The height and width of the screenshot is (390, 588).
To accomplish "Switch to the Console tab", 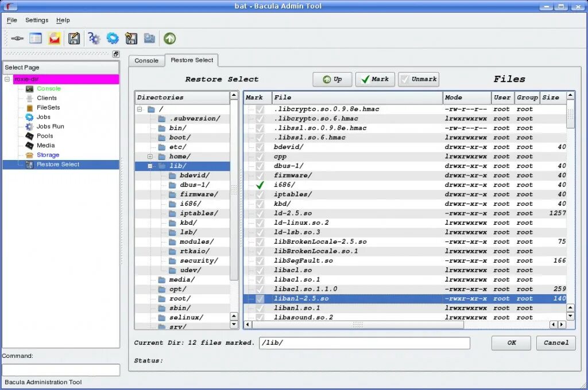I will (146, 61).
